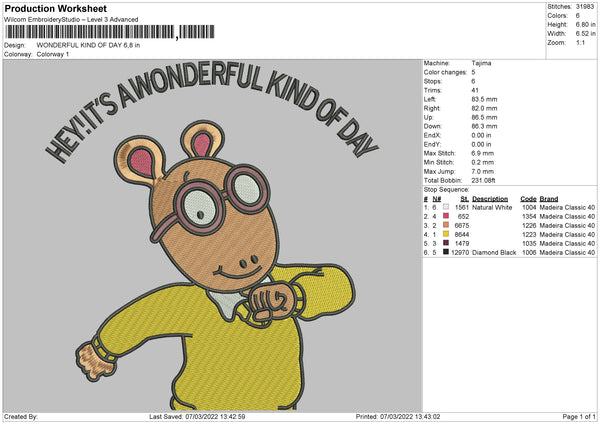Click stitch count 8644 in stop sequence
This screenshot has height=424, width=600.
click(x=462, y=235)
